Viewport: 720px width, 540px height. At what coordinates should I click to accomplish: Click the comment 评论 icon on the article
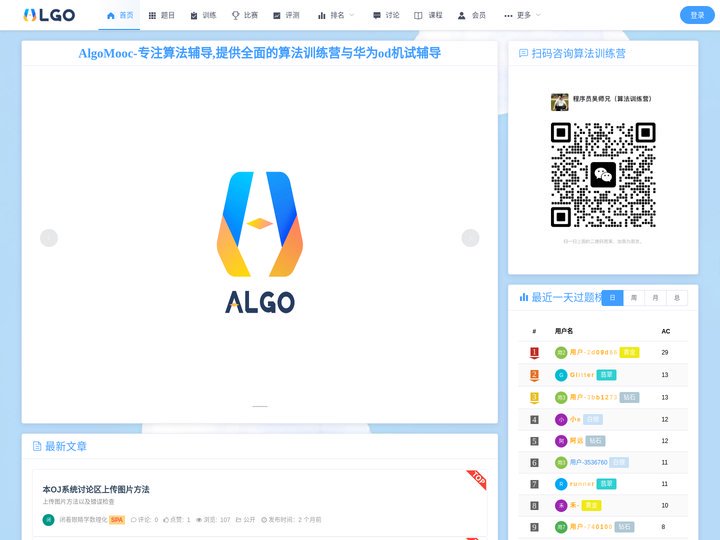coord(134,520)
